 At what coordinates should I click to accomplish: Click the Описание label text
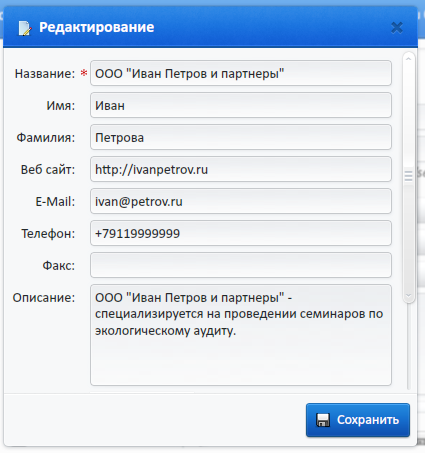click(44, 297)
